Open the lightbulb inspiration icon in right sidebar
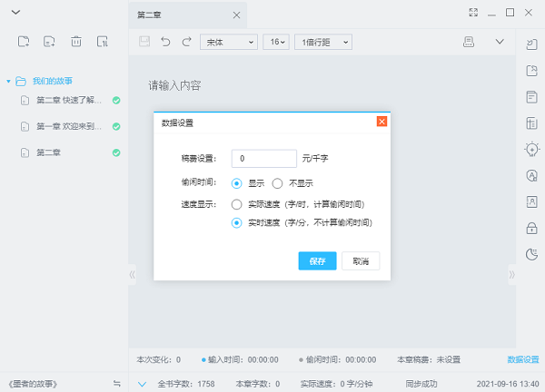The height and width of the screenshot is (392, 545). [x=531, y=149]
